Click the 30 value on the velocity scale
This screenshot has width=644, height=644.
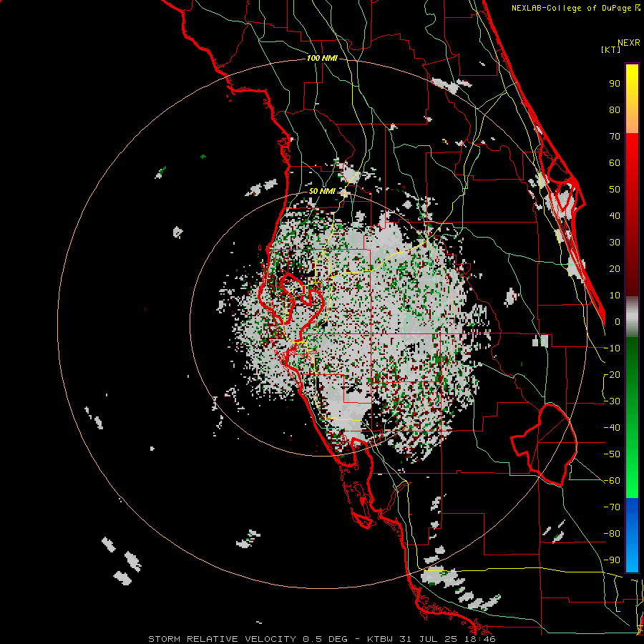pos(615,243)
